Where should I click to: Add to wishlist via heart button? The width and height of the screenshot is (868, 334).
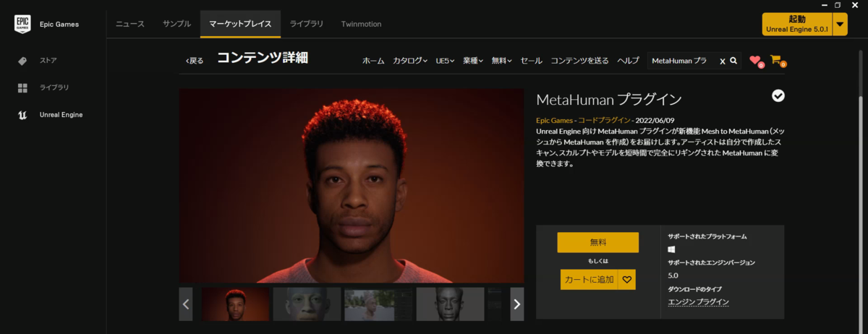pos(627,279)
